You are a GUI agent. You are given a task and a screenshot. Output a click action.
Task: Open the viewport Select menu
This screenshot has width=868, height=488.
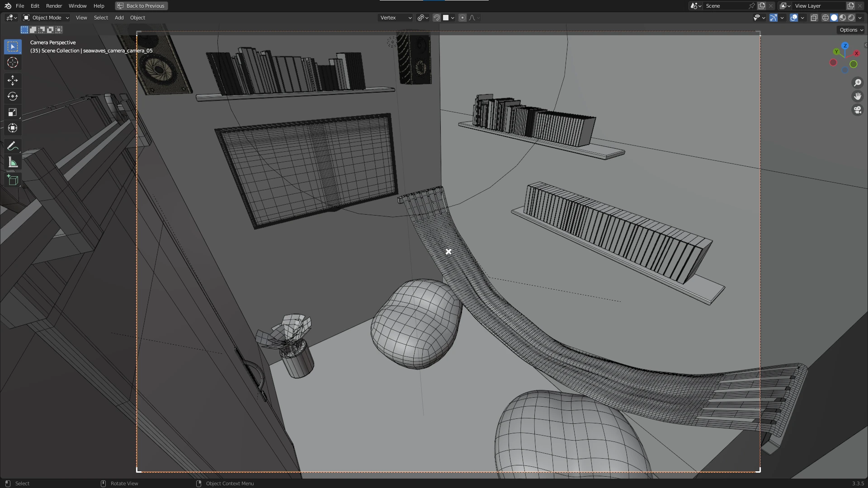pos(101,18)
